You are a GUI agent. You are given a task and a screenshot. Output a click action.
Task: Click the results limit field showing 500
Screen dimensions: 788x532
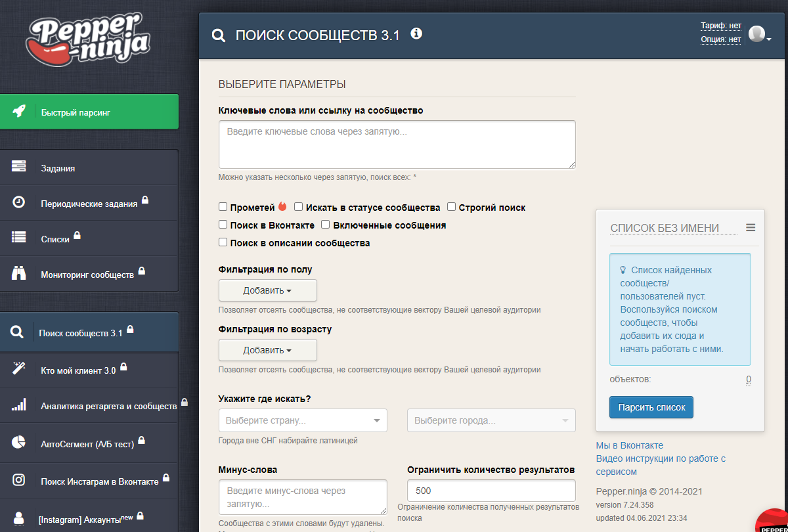(491, 491)
